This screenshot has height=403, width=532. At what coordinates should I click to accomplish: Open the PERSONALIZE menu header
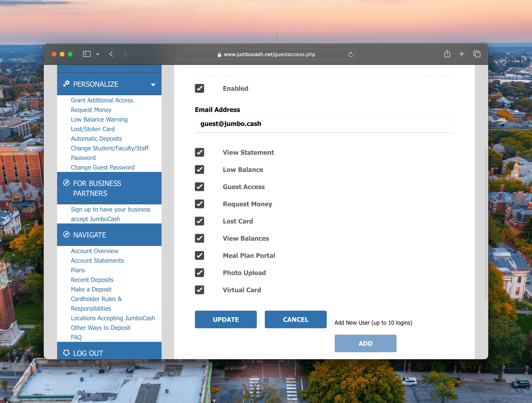tap(109, 84)
